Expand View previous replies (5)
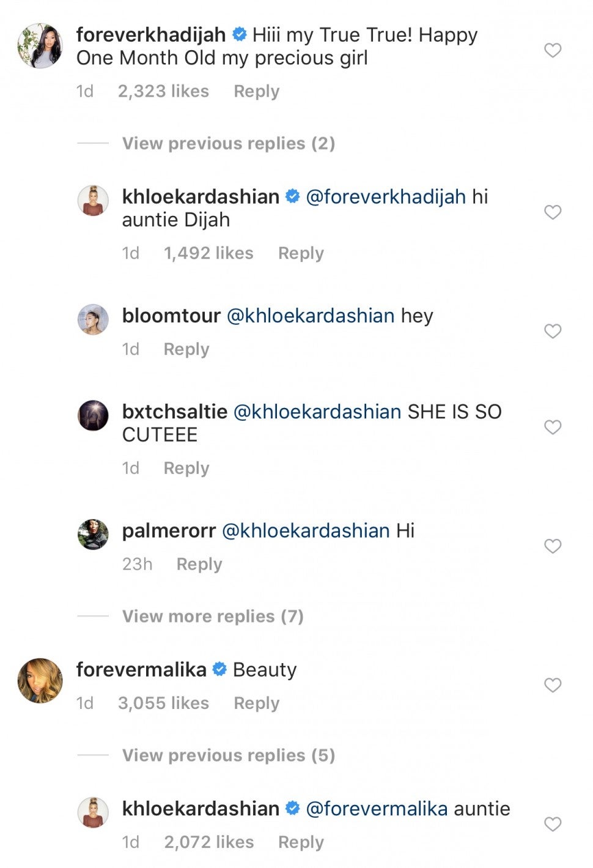Viewport: 593px width, 868px height. tap(228, 755)
